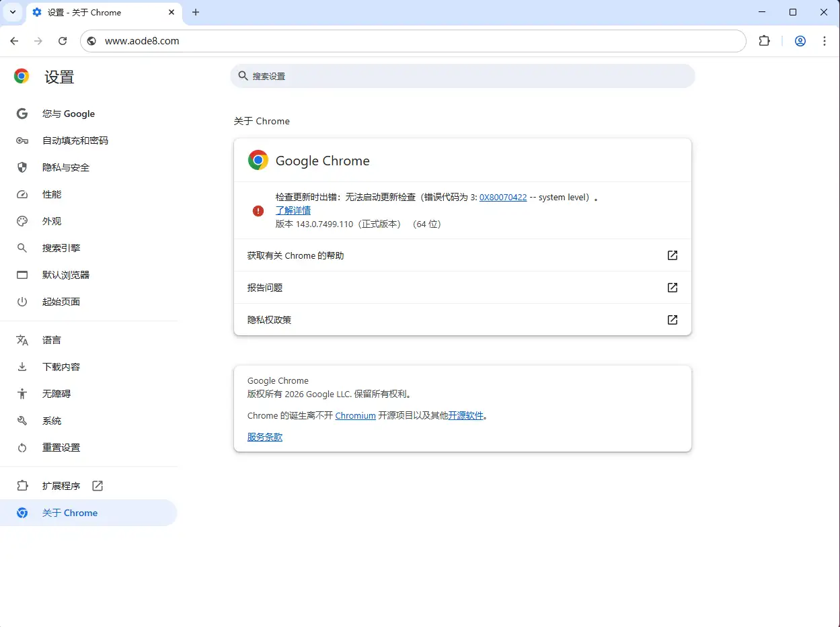The width and height of the screenshot is (840, 627).
Task: Open 报告问题 row
Action: point(462,288)
